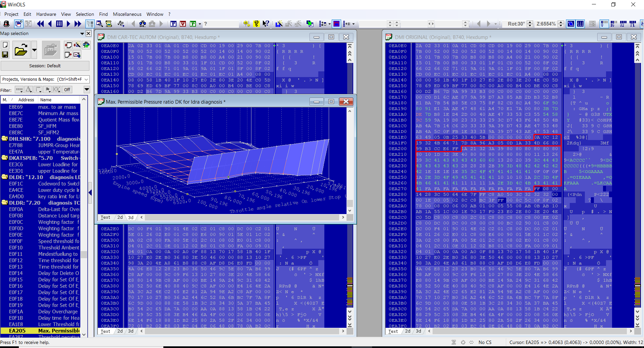This screenshot has height=348, width=644.
Task: Select the Distance Load targ map entry
Action: click(58, 216)
